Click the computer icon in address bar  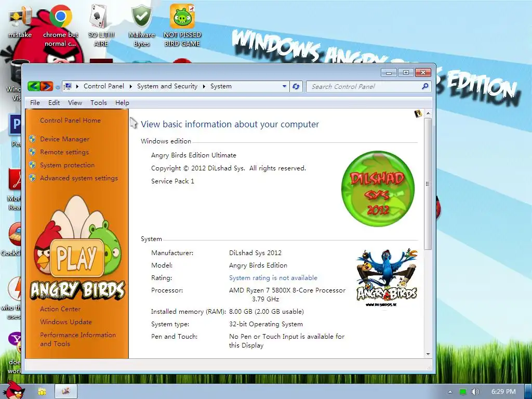(68, 87)
